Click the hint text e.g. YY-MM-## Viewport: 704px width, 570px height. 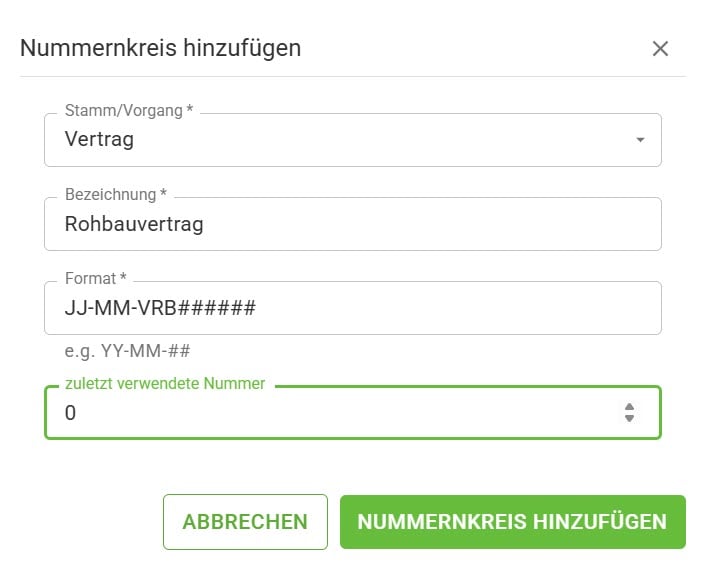click(127, 351)
